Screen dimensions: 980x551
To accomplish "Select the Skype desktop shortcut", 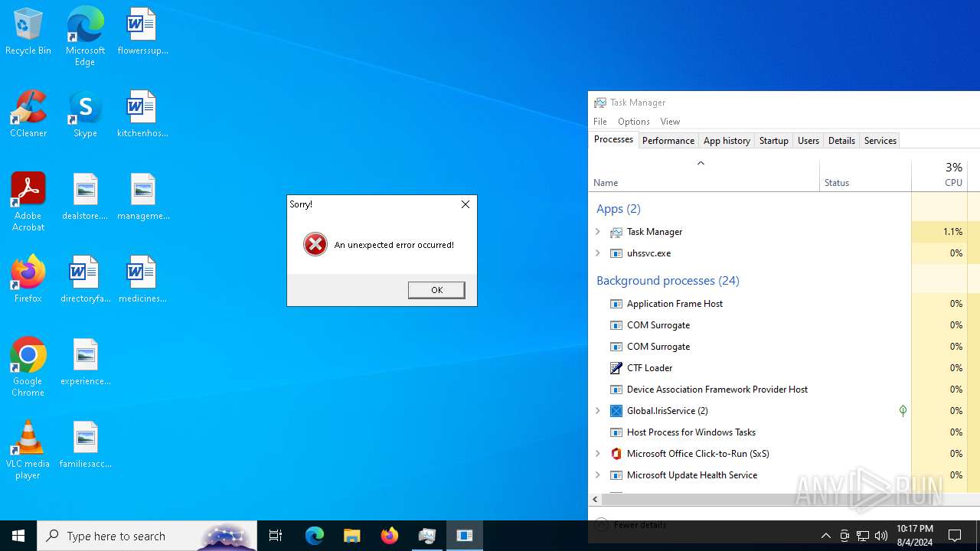I will tap(85, 114).
